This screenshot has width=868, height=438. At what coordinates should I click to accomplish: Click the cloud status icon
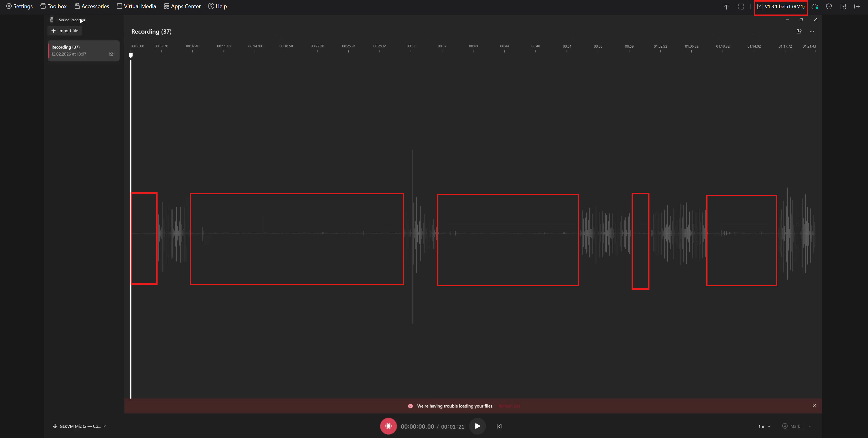tap(815, 6)
